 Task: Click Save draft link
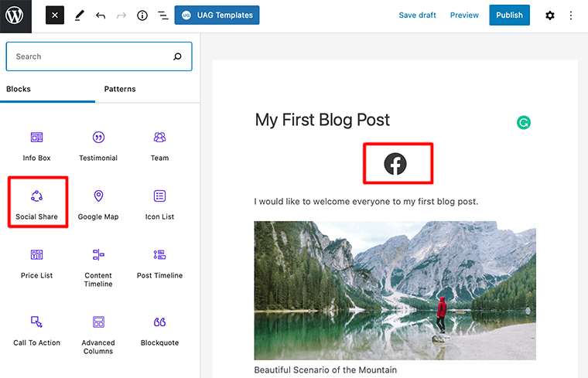pos(418,15)
